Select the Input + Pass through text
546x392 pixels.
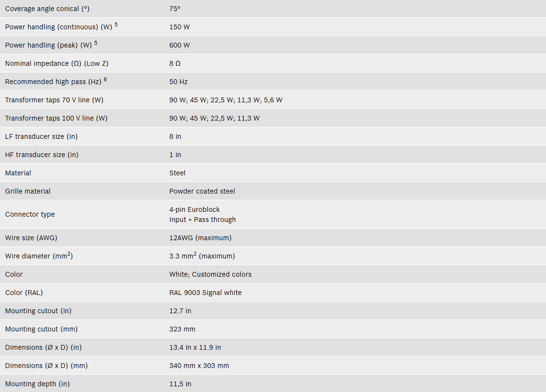[202, 220]
